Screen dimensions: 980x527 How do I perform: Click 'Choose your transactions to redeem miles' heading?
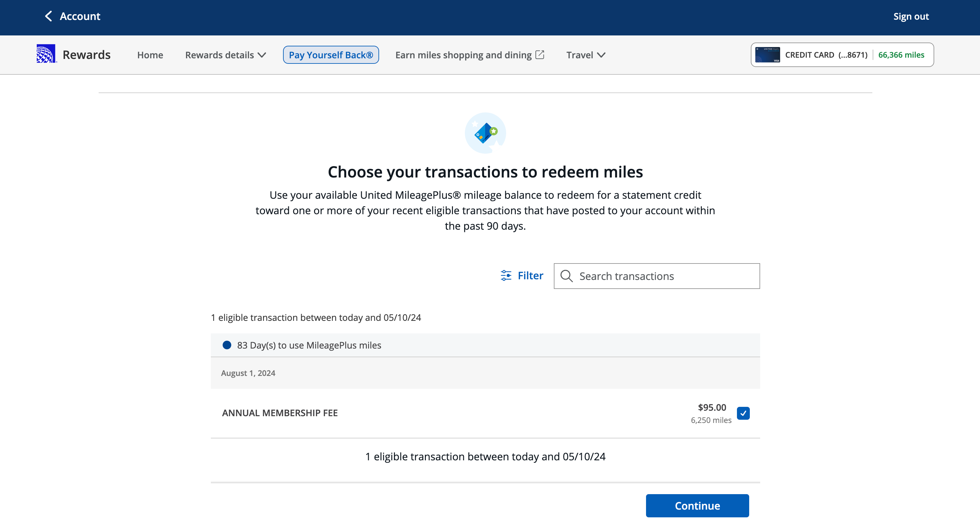click(x=485, y=172)
